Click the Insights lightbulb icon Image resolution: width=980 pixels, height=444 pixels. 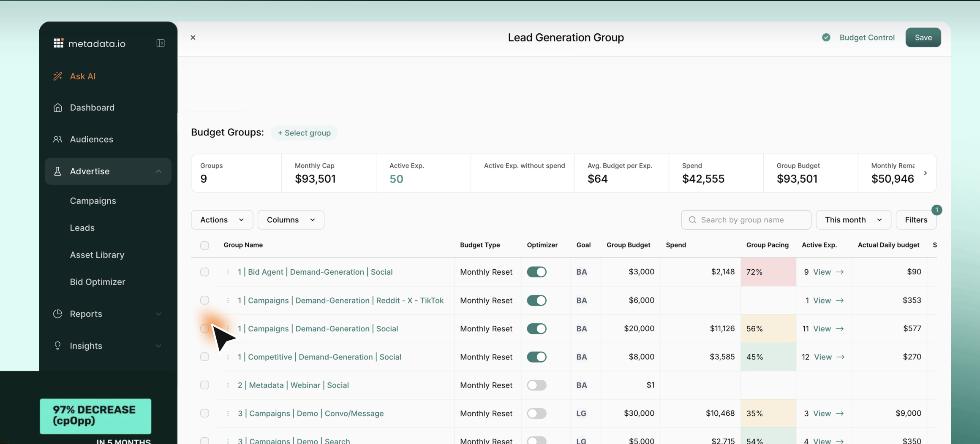click(58, 346)
